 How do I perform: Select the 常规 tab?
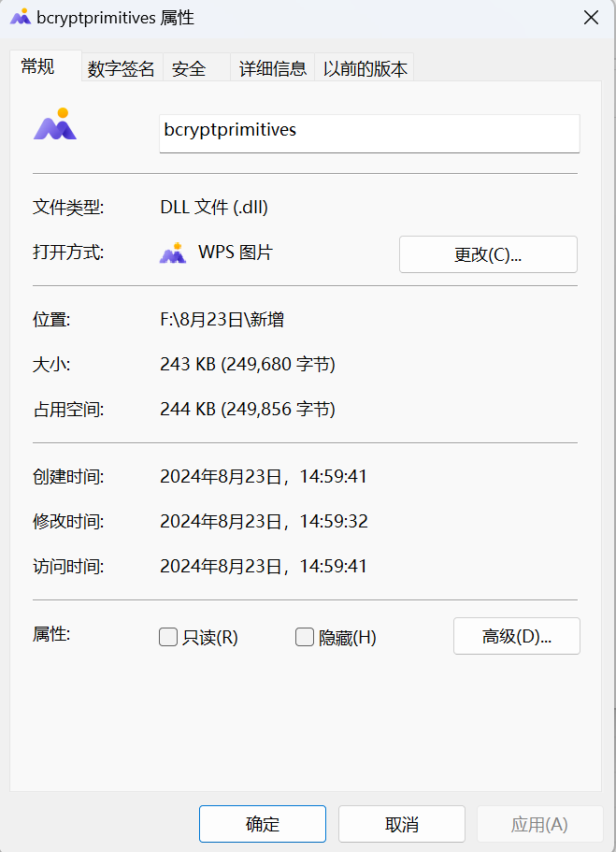[x=46, y=65]
